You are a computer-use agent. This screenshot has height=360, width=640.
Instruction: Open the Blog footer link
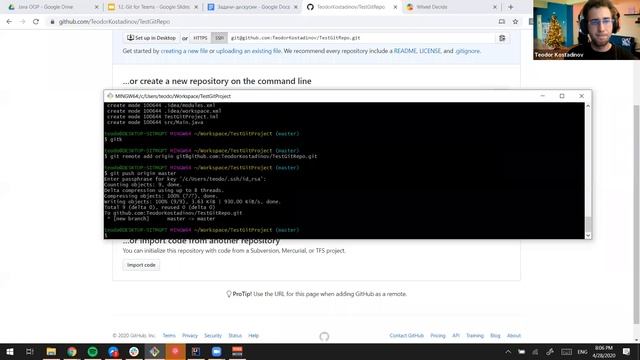[x=495, y=336]
